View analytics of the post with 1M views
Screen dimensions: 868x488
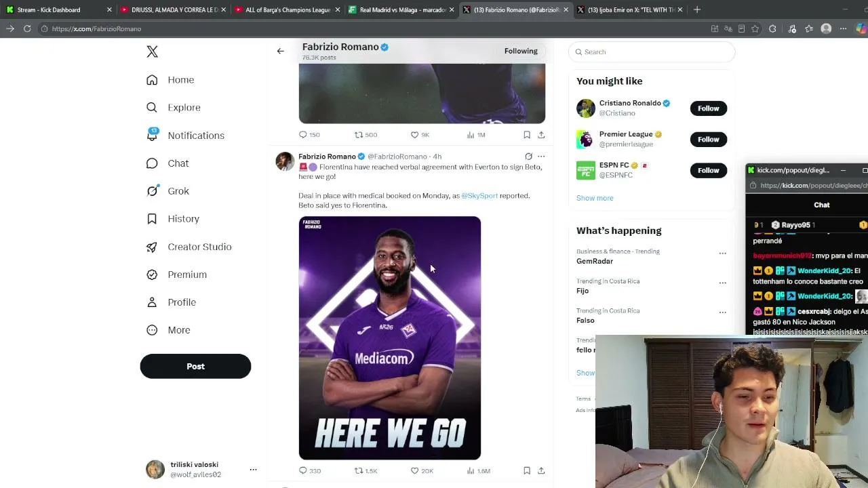pos(475,135)
